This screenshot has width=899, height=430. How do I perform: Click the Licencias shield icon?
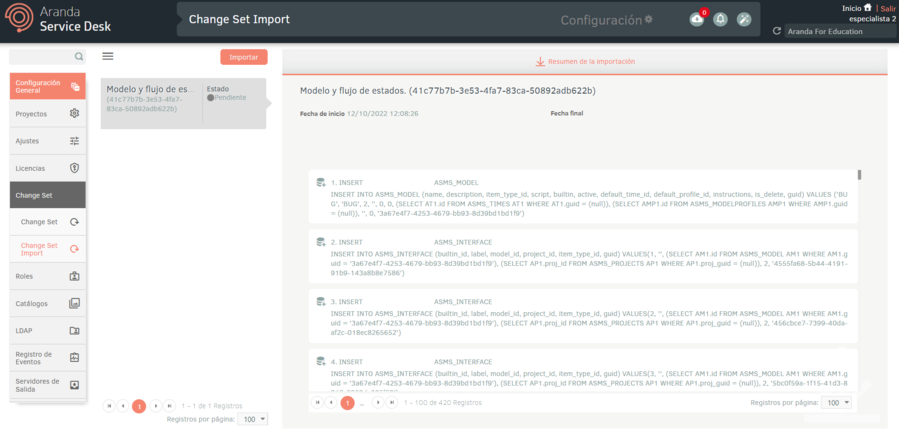(x=74, y=168)
